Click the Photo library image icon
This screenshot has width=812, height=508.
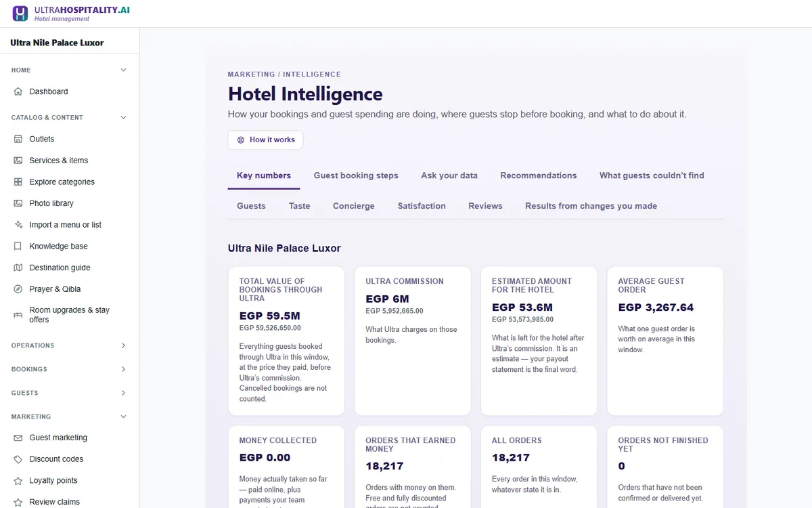18,203
